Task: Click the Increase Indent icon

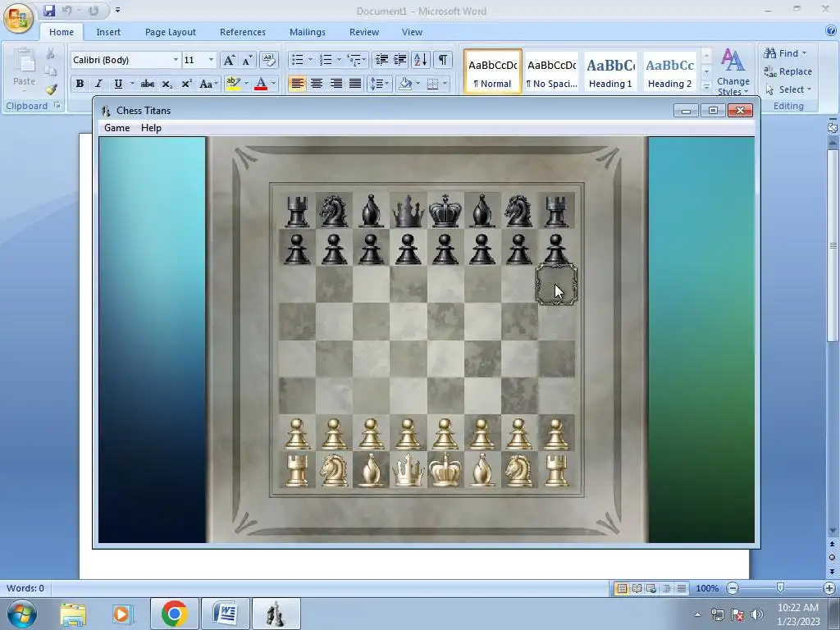Action: [x=400, y=59]
